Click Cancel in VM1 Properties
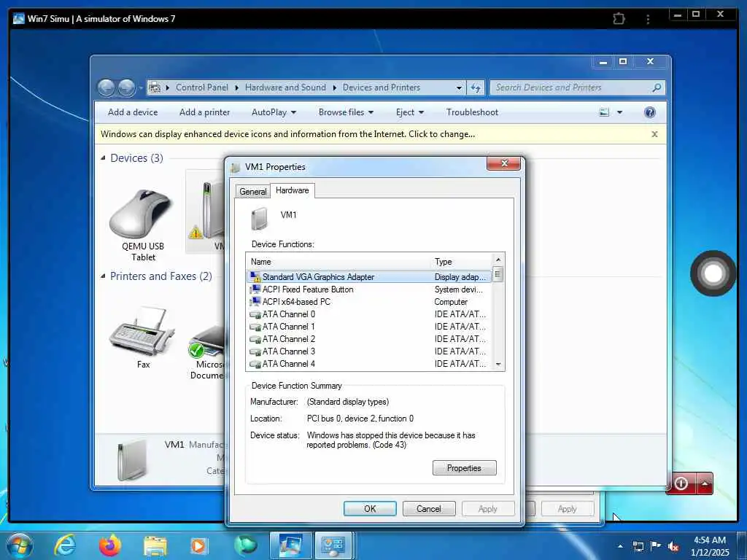The width and height of the screenshot is (747, 560). [x=429, y=508]
